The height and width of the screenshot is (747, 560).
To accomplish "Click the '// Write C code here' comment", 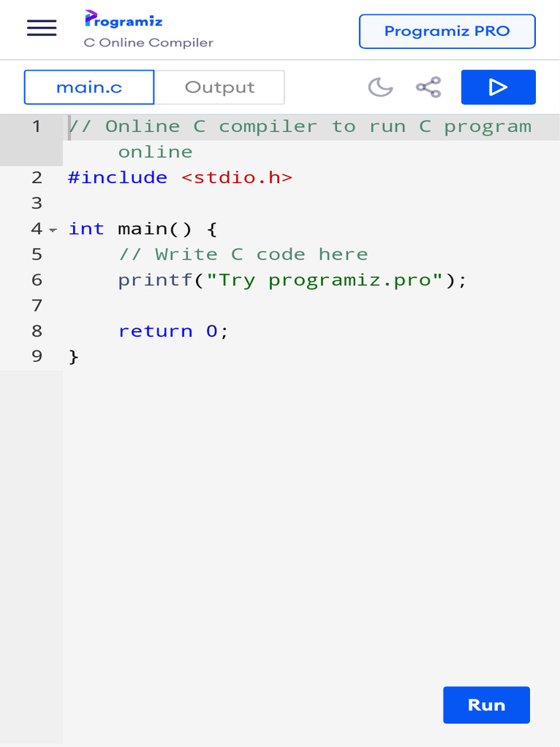I will [x=244, y=255].
